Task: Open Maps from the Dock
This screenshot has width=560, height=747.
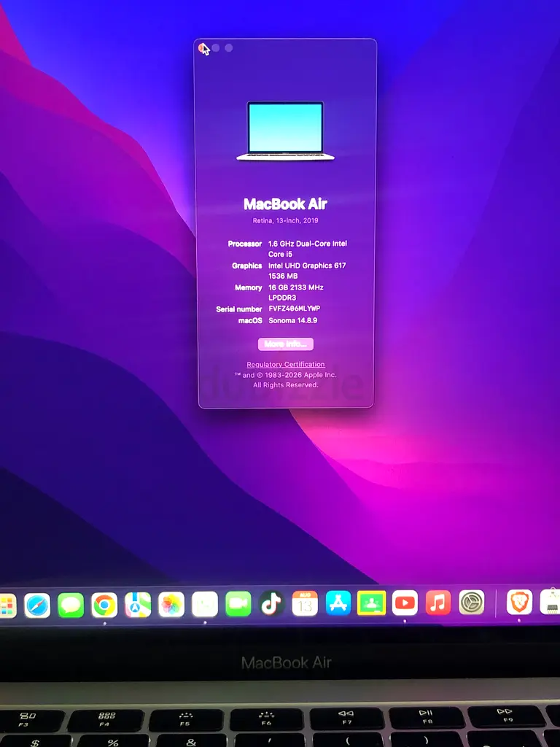Action: pos(138,605)
